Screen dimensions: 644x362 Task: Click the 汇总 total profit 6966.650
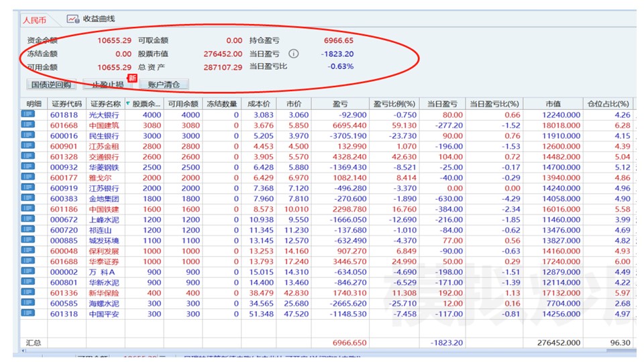point(350,343)
